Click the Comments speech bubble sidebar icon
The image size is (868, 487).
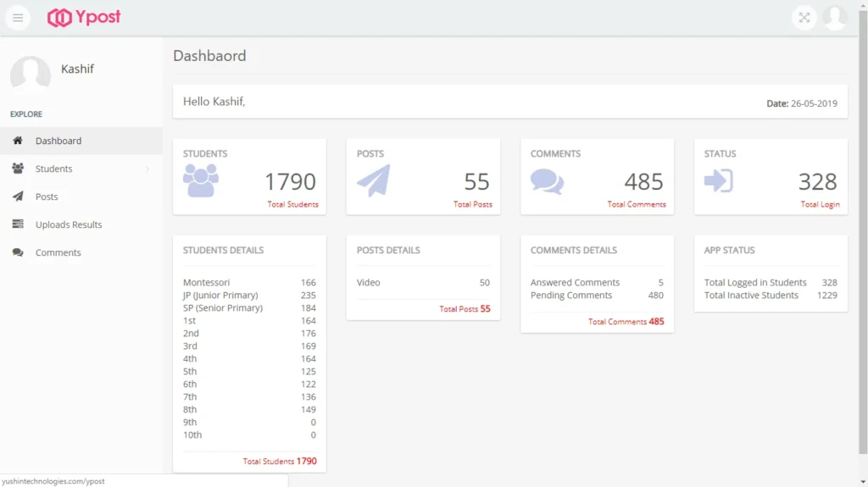tap(18, 252)
